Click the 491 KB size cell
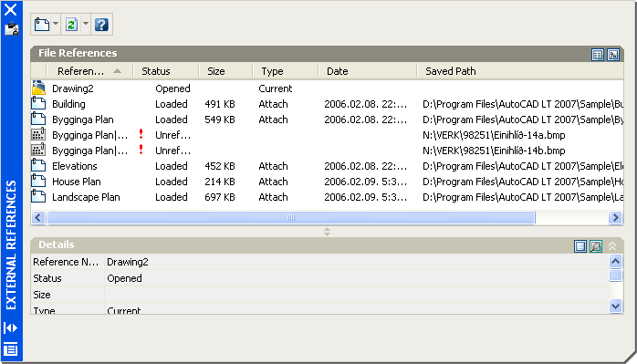This screenshot has width=637, height=364. [220, 104]
